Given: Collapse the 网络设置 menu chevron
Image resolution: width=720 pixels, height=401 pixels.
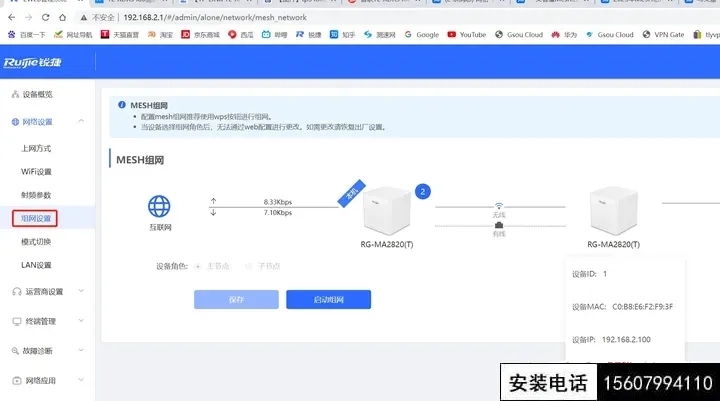Looking at the screenshot, I should pyautogui.click(x=81, y=121).
